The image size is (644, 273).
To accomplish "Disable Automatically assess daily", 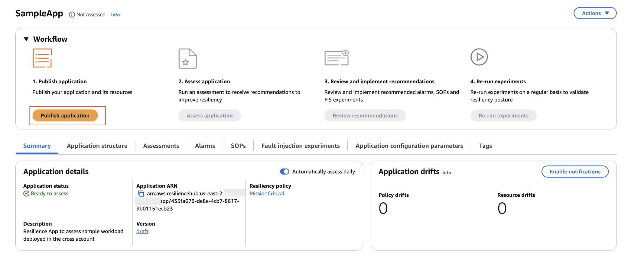I will click(x=284, y=171).
